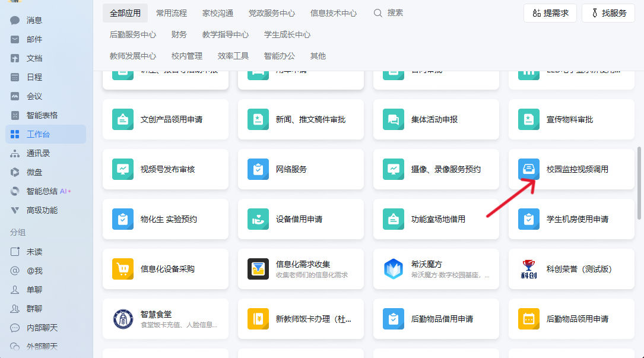Switch to the 全部应用 tab
This screenshot has width=644, height=358.
(x=125, y=13)
